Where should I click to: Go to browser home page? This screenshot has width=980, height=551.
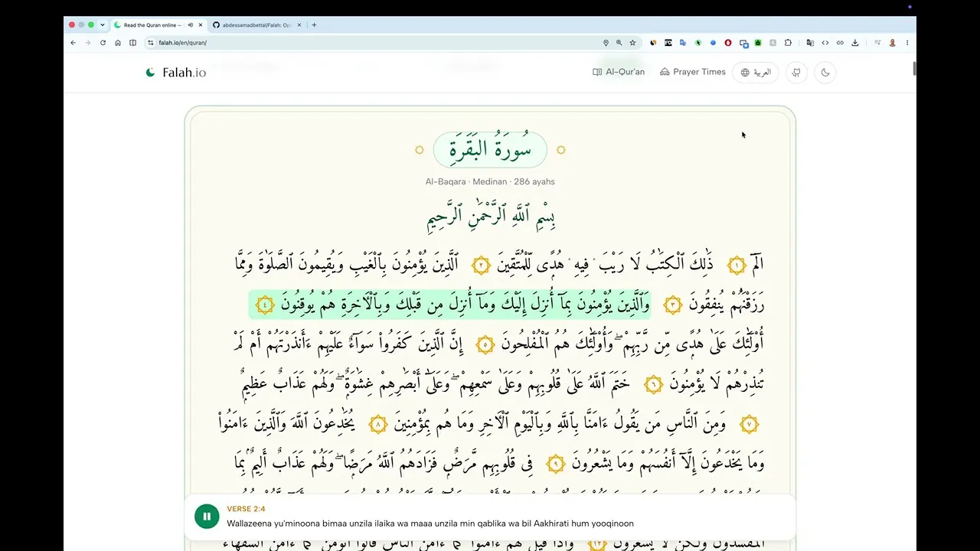(x=118, y=43)
